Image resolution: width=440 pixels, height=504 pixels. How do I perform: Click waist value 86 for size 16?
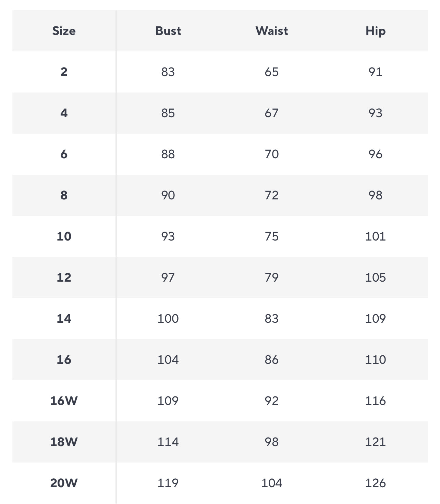272,360
